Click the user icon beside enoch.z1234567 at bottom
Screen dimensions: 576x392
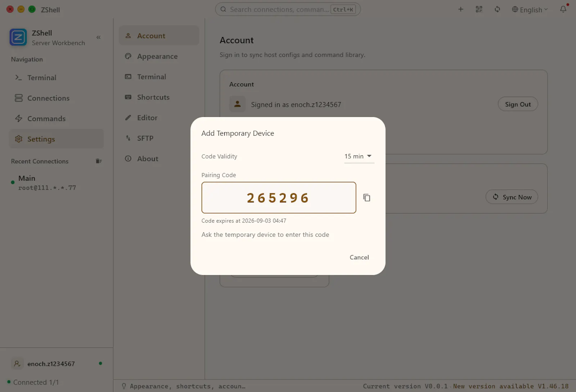point(17,364)
